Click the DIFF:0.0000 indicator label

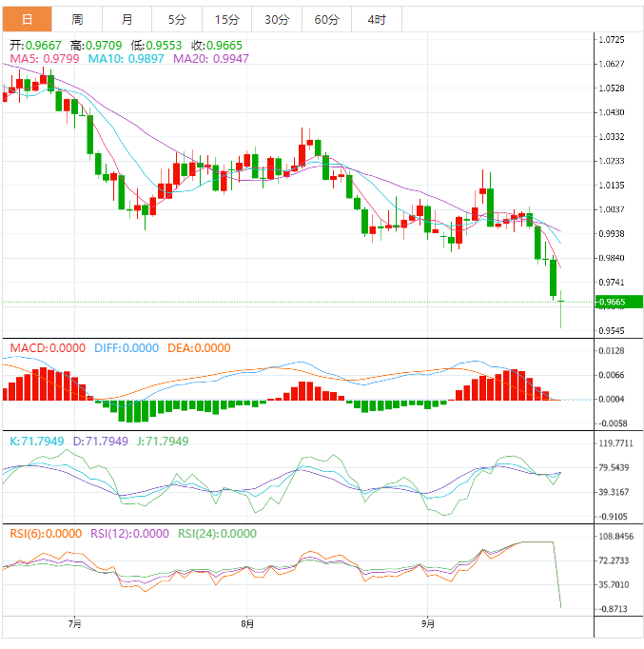click(127, 348)
